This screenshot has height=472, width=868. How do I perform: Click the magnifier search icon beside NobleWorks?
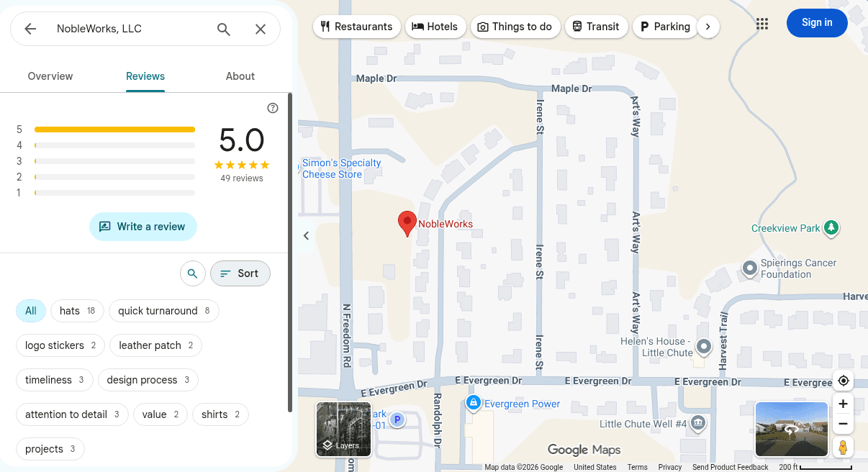pos(224,29)
